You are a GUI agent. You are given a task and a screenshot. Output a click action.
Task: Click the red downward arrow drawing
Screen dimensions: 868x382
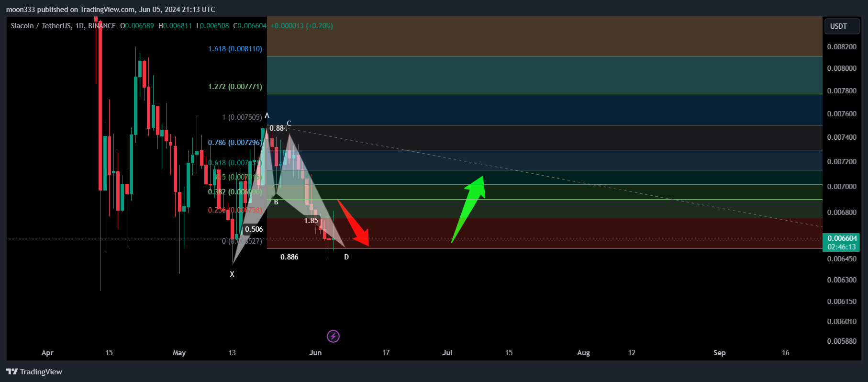coord(354,224)
